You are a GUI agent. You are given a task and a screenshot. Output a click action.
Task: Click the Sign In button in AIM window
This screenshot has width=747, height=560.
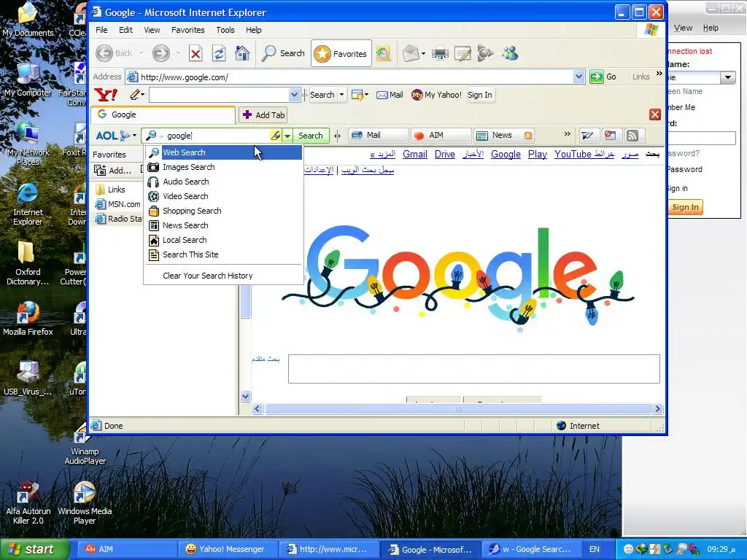click(685, 207)
